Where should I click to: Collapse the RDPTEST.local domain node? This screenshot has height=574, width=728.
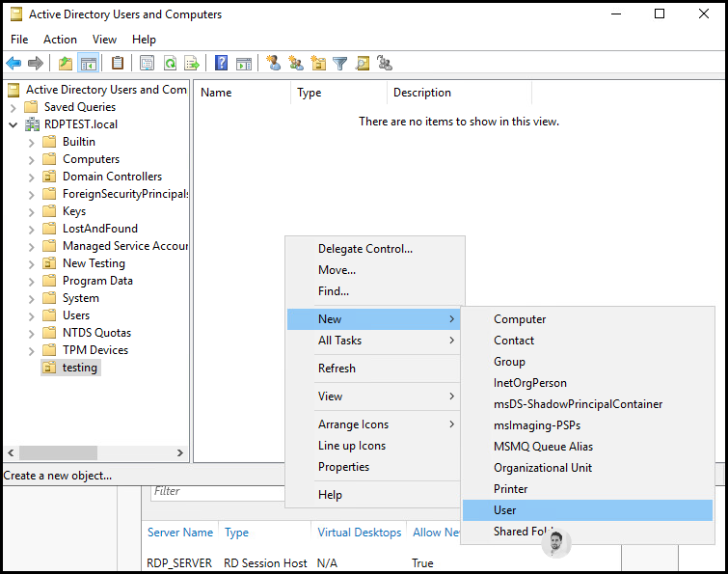point(13,124)
